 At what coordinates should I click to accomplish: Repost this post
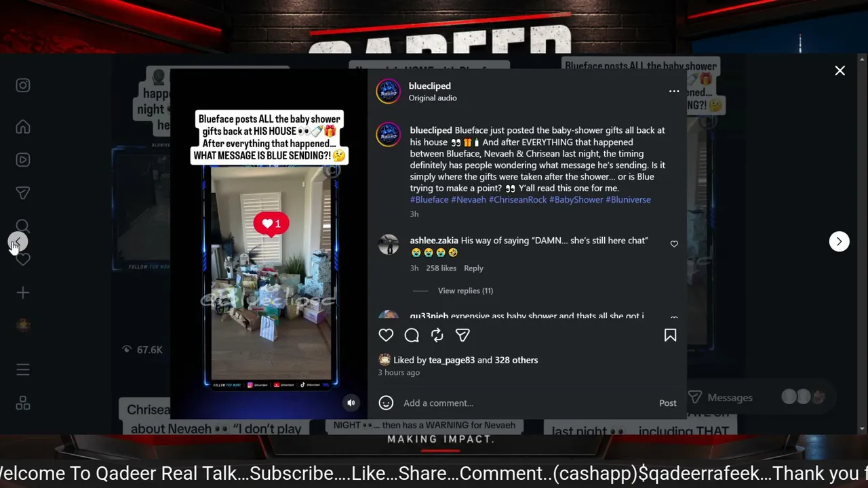tap(437, 335)
